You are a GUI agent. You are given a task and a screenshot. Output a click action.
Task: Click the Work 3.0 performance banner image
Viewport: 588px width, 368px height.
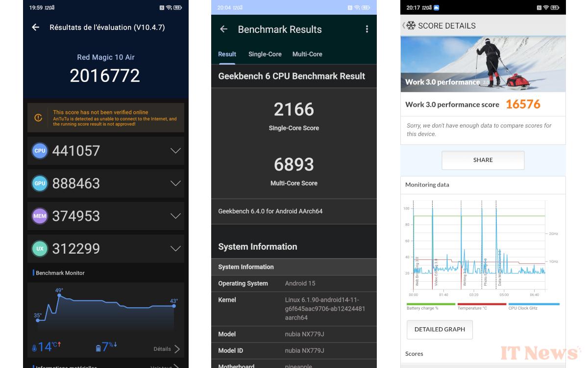coord(483,64)
